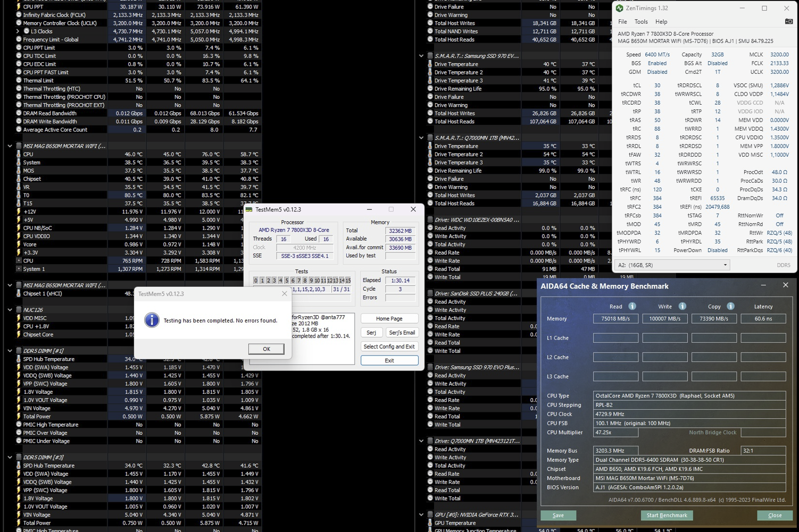This screenshot has height=532, width=799.
Task: Confirm the TestMem5 message with OK
Action: [x=267, y=349]
